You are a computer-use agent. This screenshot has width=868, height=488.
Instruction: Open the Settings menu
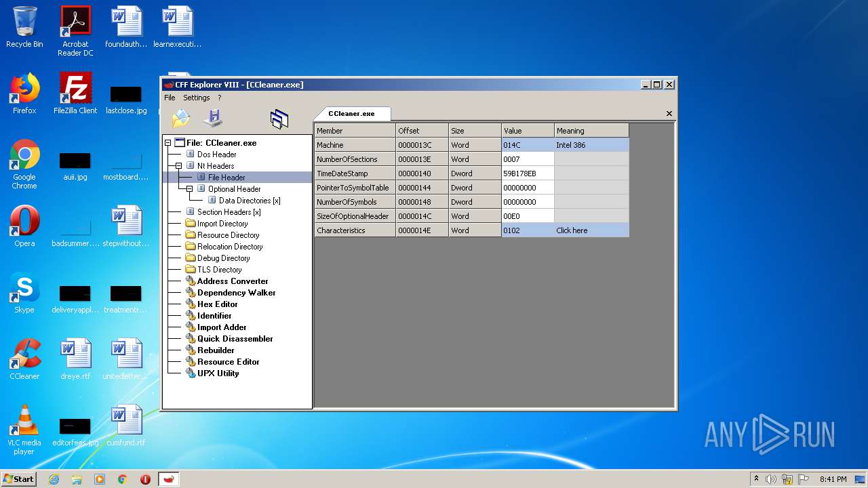[197, 98]
